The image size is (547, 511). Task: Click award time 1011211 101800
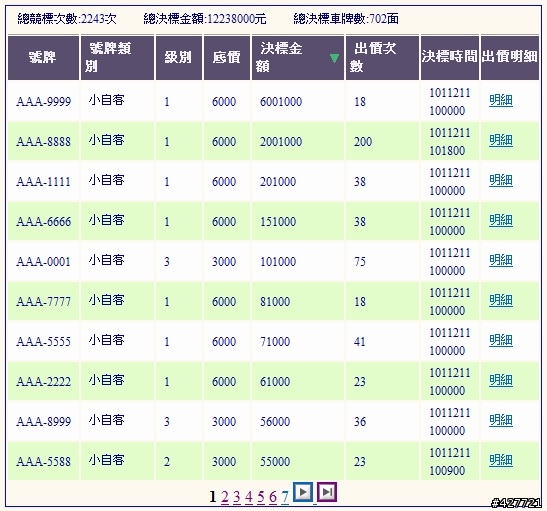pyautogui.click(x=450, y=142)
